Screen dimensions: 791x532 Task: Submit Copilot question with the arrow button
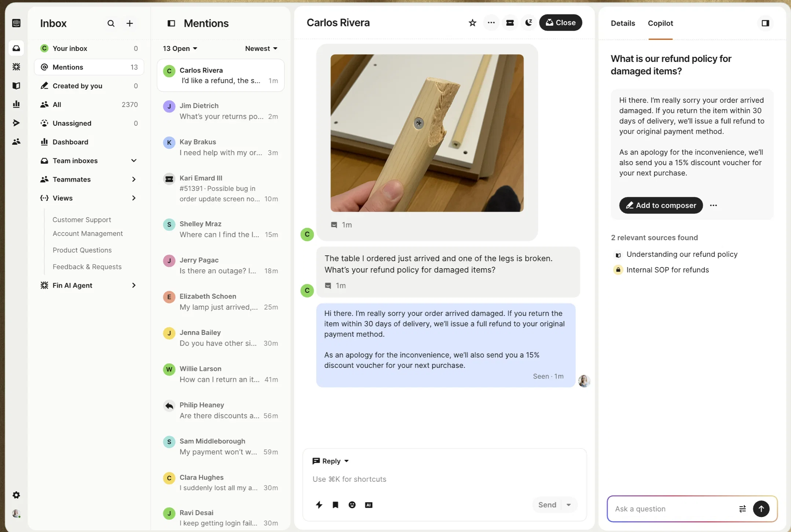(x=761, y=509)
